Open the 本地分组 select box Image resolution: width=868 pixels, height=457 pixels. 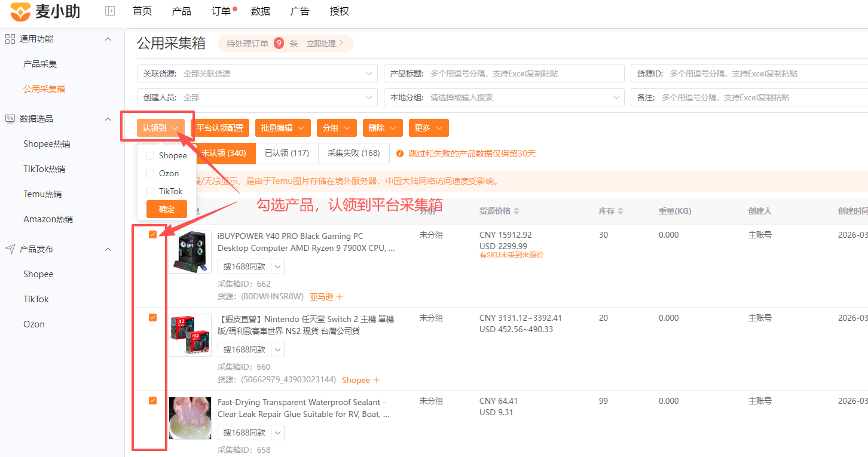pyautogui.click(x=504, y=97)
